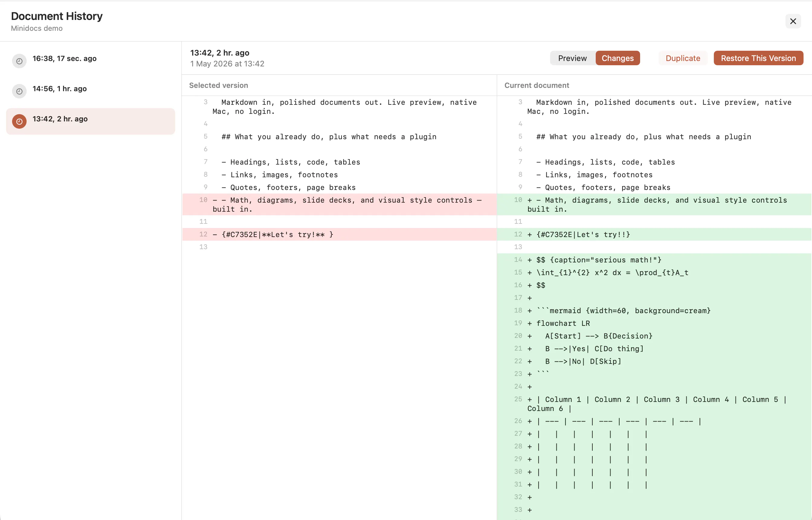Screen dimensions: 812x520
Task: Click 'Markdown in, polished documents' line in Current document
Action: pos(654,107)
